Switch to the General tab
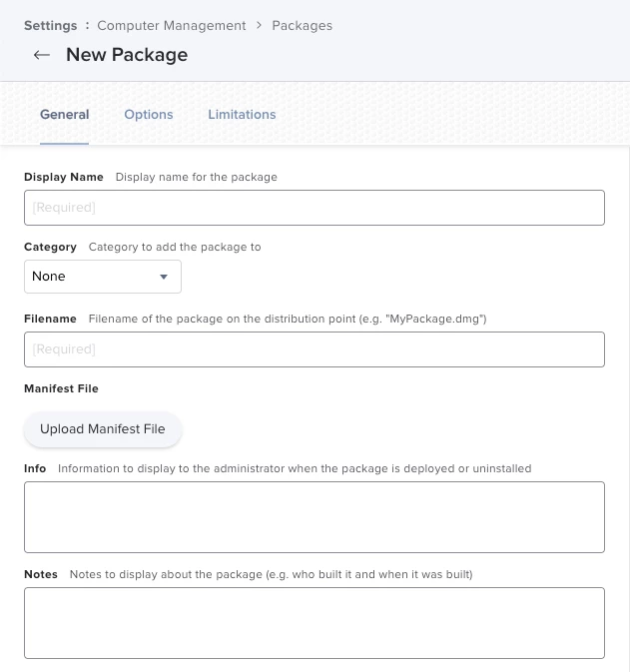 coord(65,114)
